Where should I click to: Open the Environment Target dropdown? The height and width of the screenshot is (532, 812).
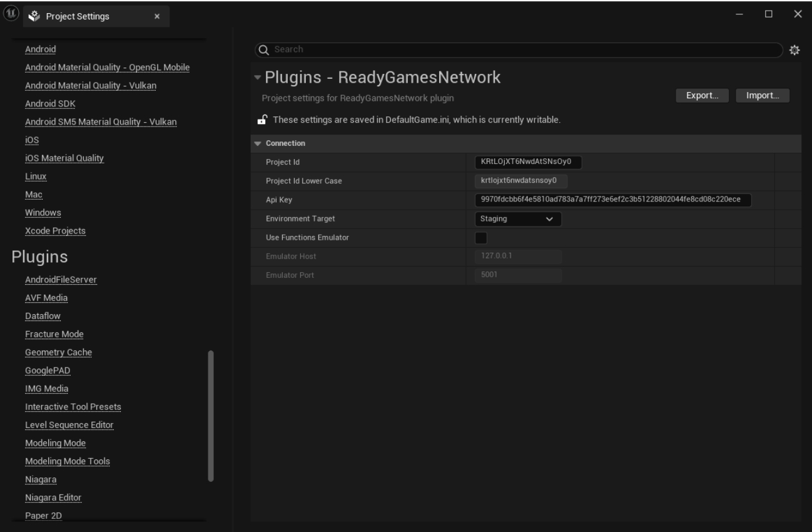click(x=517, y=219)
